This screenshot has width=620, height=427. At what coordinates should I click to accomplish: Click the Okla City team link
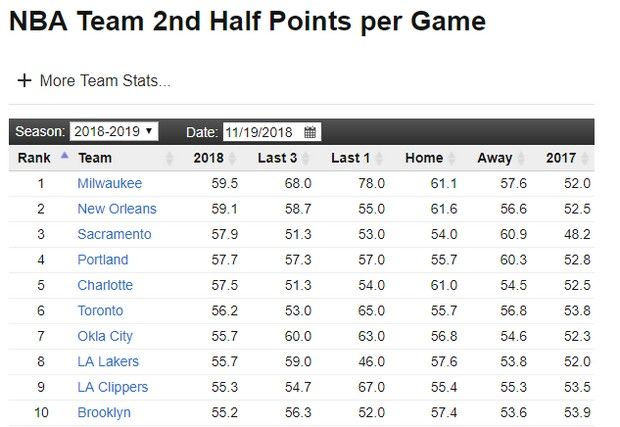click(x=105, y=336)
